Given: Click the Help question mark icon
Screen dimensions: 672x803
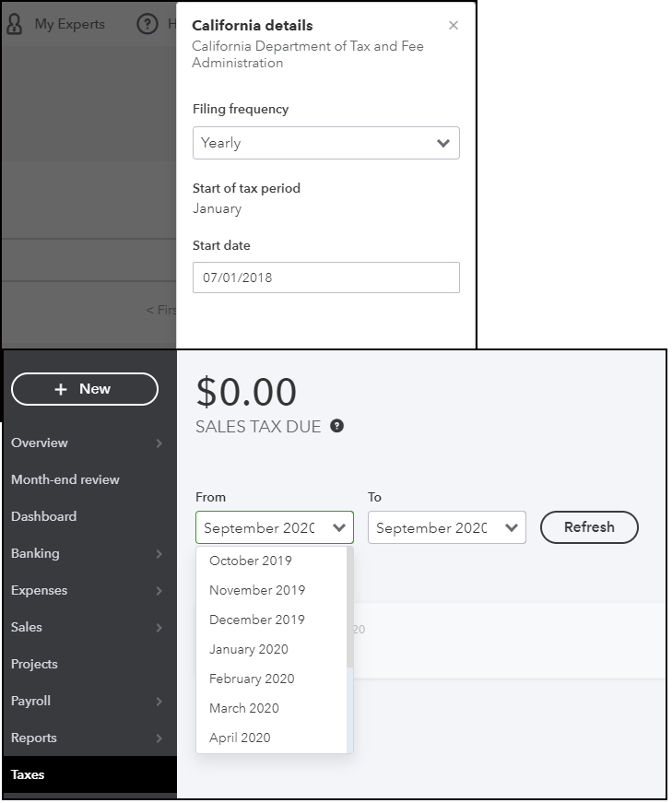Looking at the screenshot, I should tap(147, 25).
